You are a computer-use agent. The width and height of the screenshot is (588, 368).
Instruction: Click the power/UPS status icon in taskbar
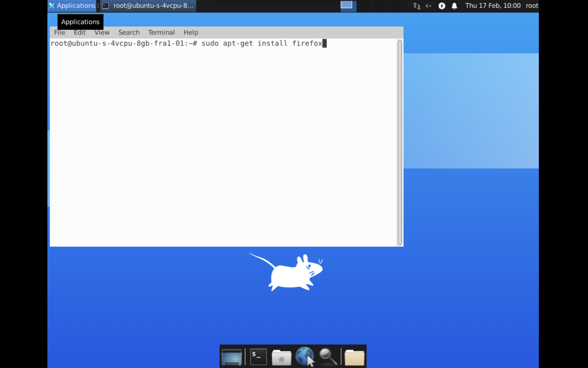point(442,5)
